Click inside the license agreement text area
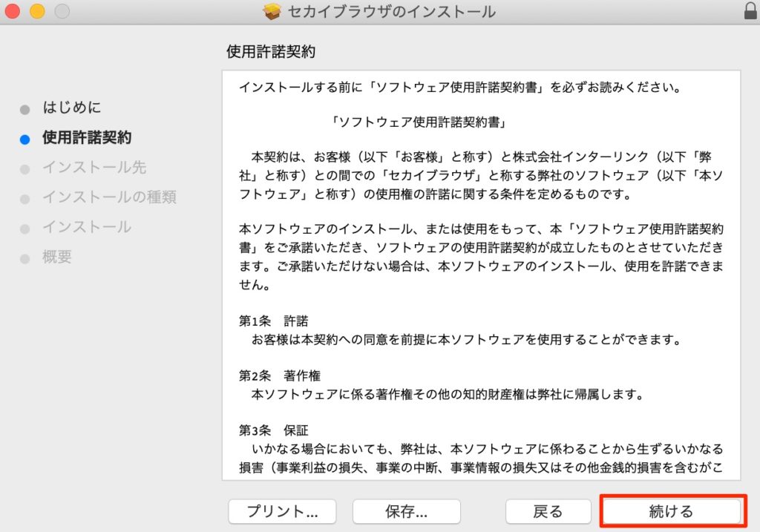The height and width of the screenshot is (532, 760). 481,275
